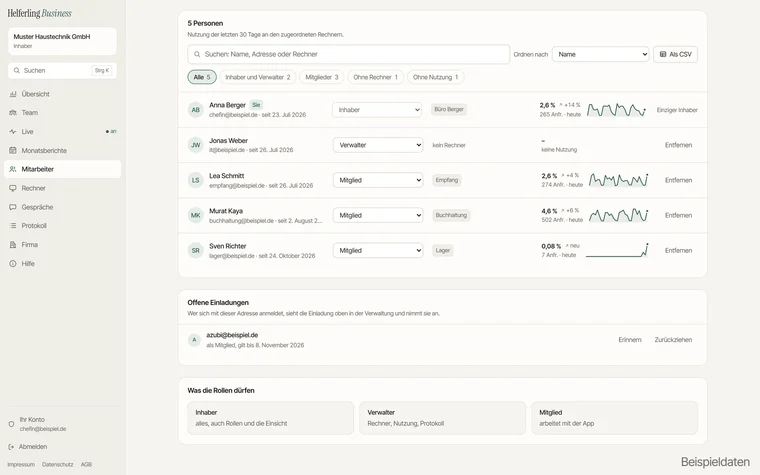Select the Inhaber und Verwalter filter chip
Viewport: 760px width, 475px height.
(x=257, y=77)
